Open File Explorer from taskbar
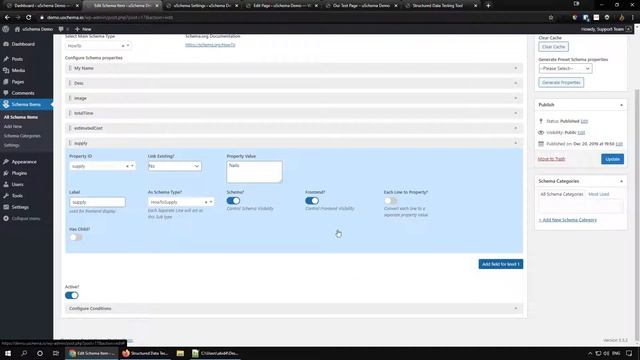This screenshot has width=640, height=360. [180, 353]
